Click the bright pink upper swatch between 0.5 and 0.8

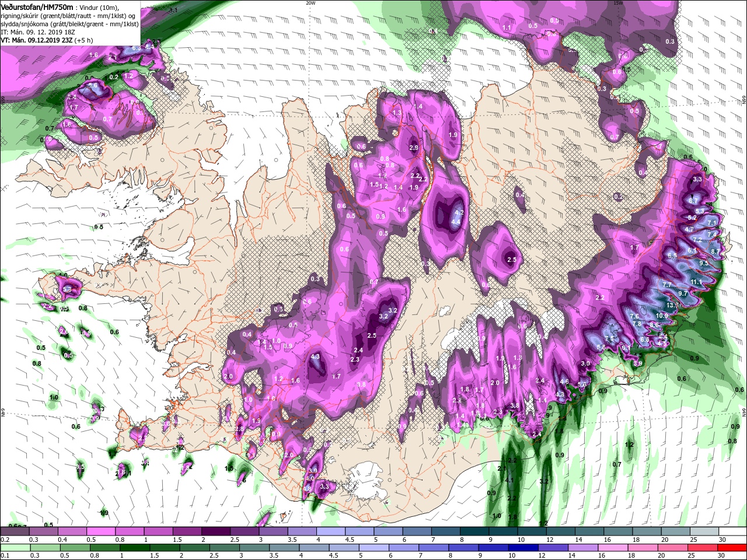102,531
